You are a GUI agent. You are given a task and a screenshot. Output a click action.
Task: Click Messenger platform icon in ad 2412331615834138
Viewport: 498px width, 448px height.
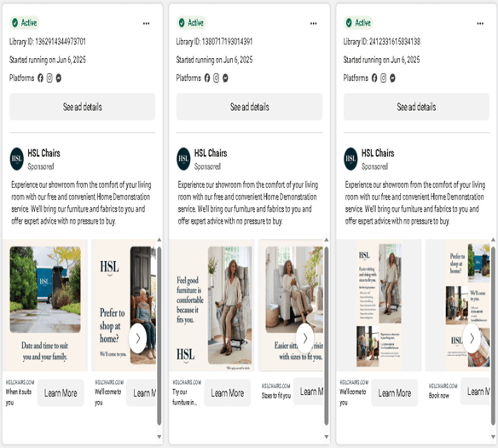392,78
